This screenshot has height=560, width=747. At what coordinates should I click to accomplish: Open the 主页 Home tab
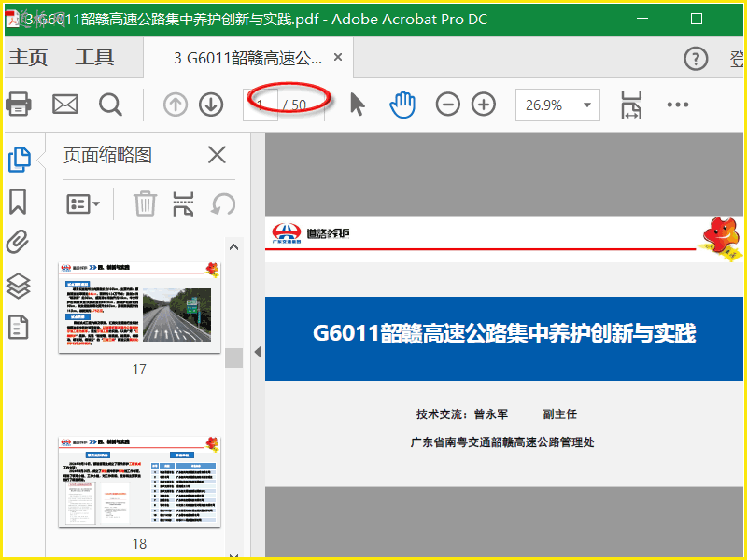pos(28,57)
